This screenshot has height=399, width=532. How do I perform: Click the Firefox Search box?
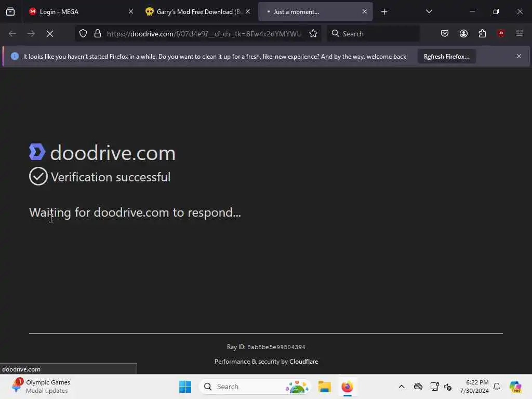[x=373, y=34]
